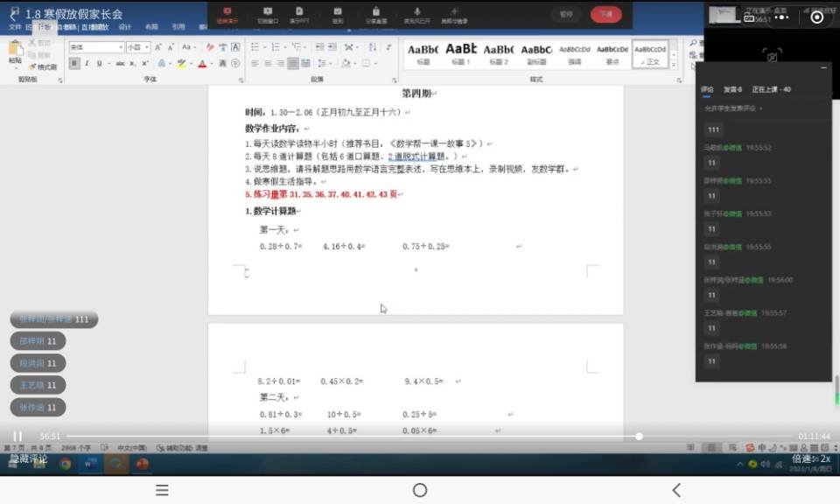The height and width of the screenshot is (504, 840).
Task: Click the back arrow beside 1.8寒假放假家长会
Action: coord(15,14)
